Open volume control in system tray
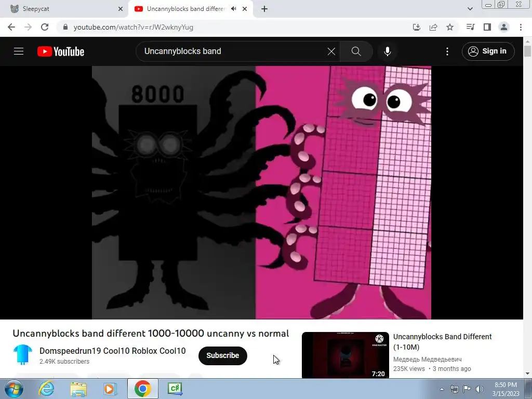This screenshot has height=399, width=532. tap(480, 389)
